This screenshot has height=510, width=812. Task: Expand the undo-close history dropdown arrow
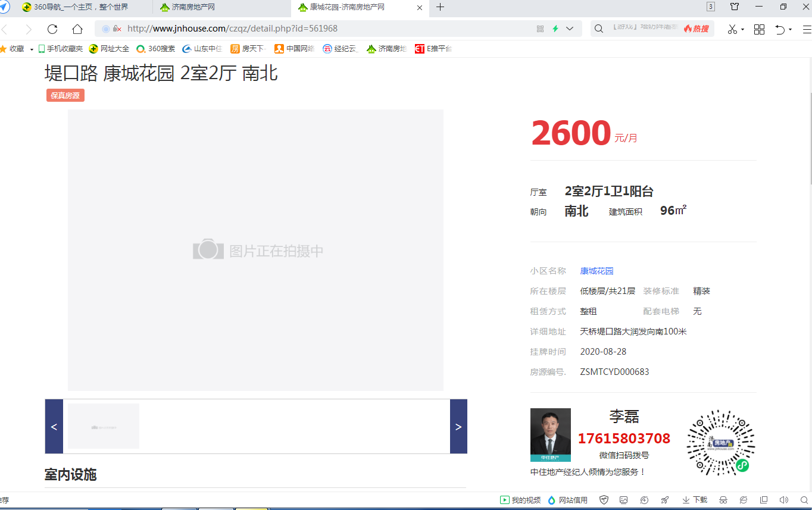pyautogui.click(x=790, y=30)
